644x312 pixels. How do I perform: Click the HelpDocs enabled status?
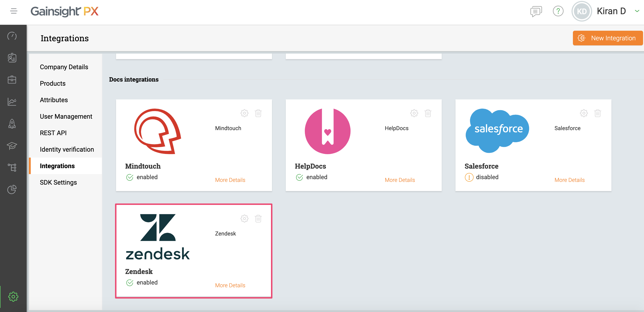311,177
